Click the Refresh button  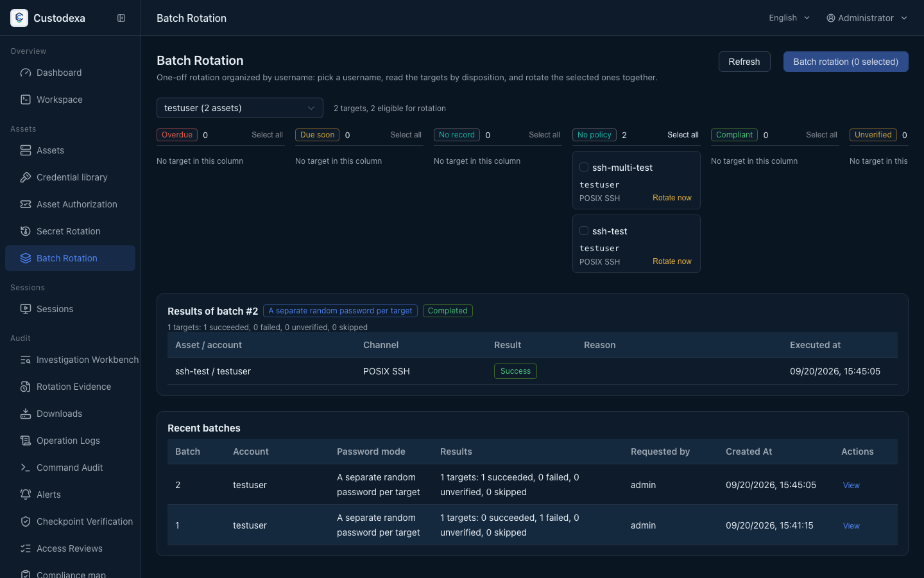pos(744,62)
